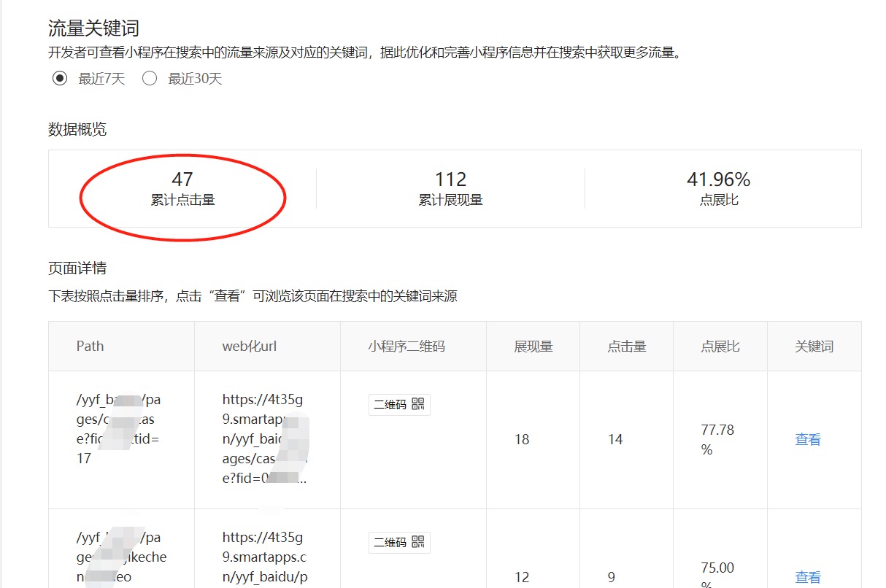886x588 pixels.
Task: Select the 最近7天 radio button
Action: (60, 78)
